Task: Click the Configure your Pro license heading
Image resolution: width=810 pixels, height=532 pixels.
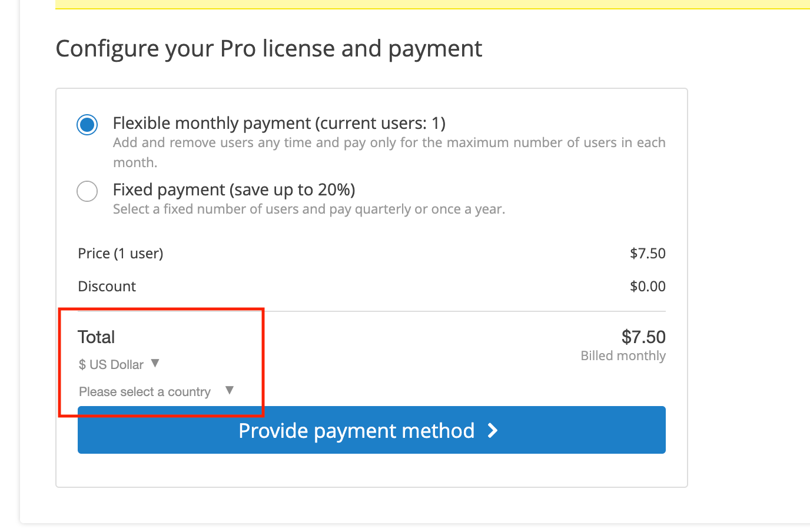Action: (x=268, y=48)
